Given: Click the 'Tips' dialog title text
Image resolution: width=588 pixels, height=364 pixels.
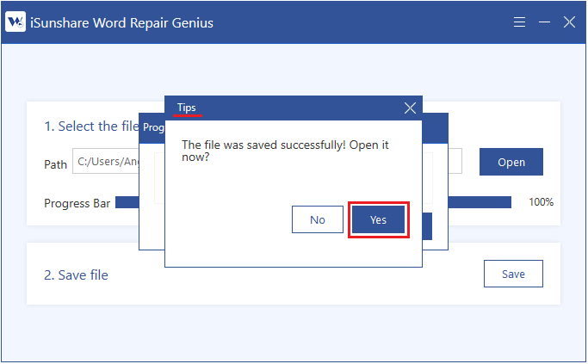Looking at the screenshot, I should [x=186, y=108].
